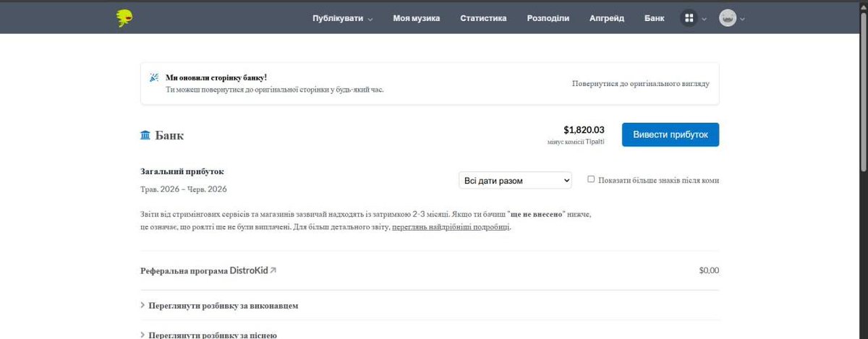Viewport: 868px width, 339px height.
Task: Expand the Публікувати menu chevron
Action: click(370, 20)
